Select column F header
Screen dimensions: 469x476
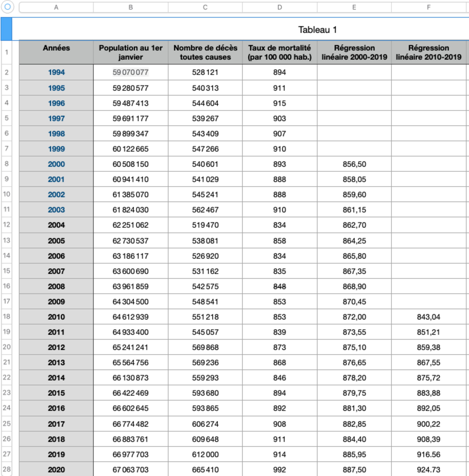point(429,7)
